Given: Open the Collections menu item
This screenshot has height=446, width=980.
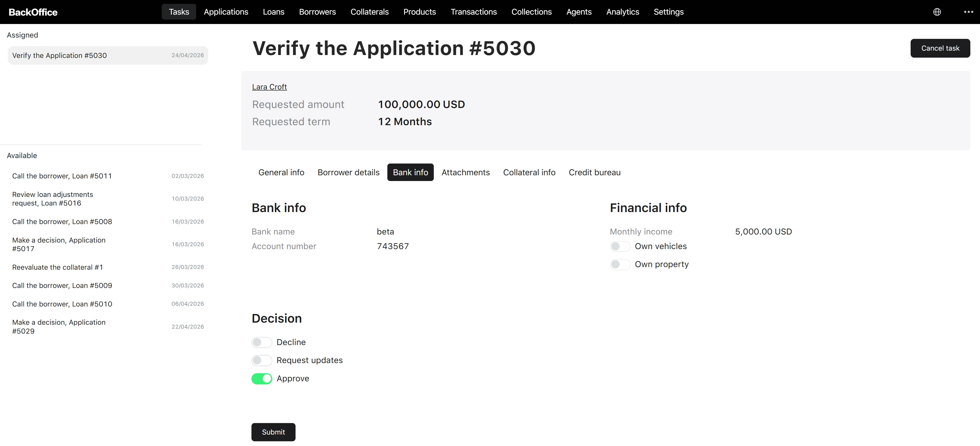Looking at the screenshot, I should click(x=531, y=12).
